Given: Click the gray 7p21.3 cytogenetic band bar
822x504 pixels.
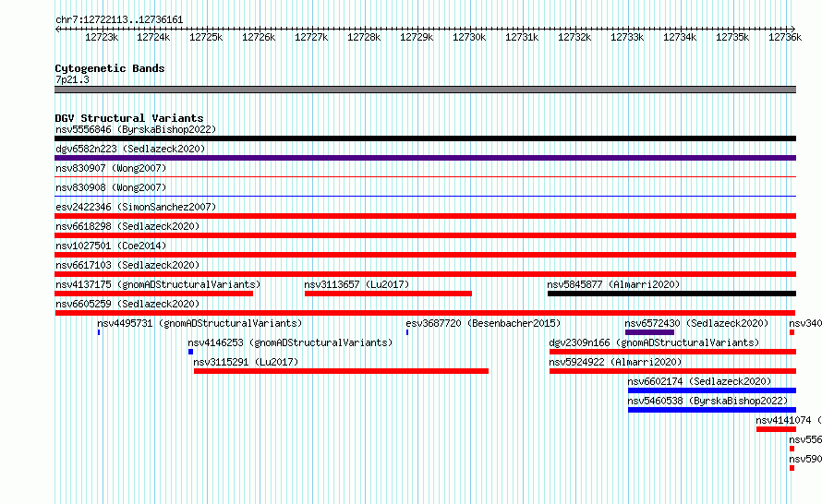Looking at the screenshot, I should (x=425, y=90).
